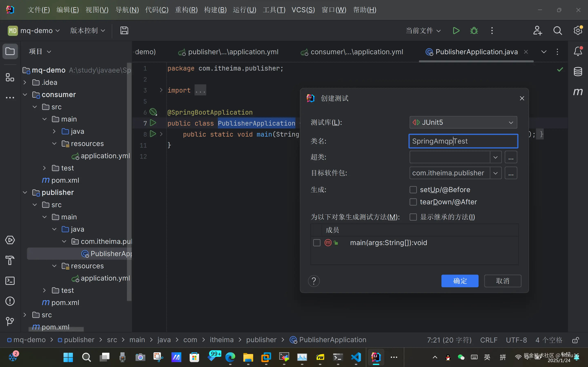Open the JUnit5 testing library dropdown

click(x=463, y=122)
